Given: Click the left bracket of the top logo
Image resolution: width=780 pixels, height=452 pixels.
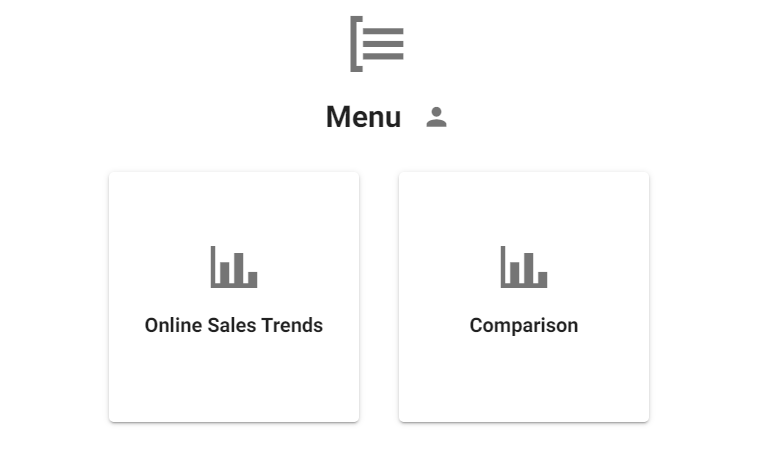Looking at the screenshot, I should point(356,44).
